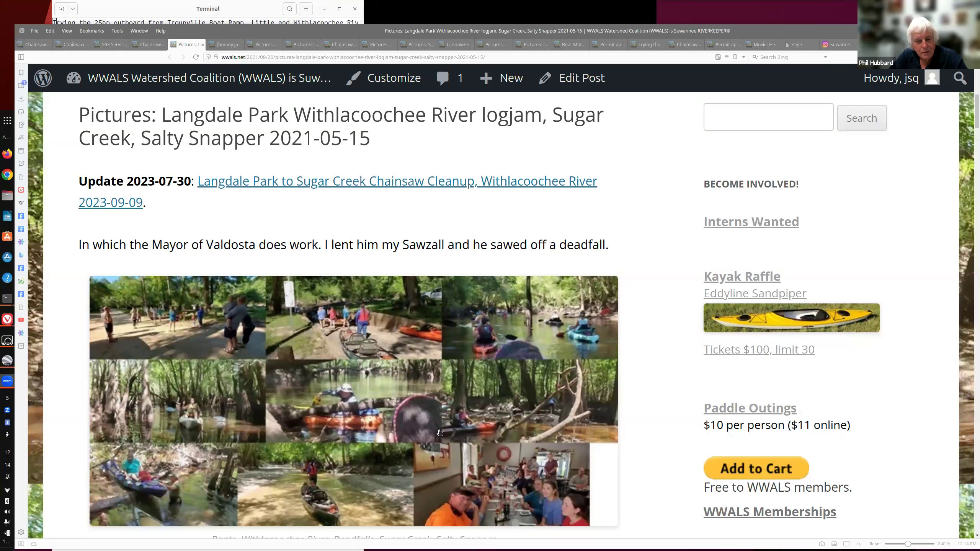Open the Reading List panel icon
This screenshot has width=980, height=551.
[x=21, y=85]
